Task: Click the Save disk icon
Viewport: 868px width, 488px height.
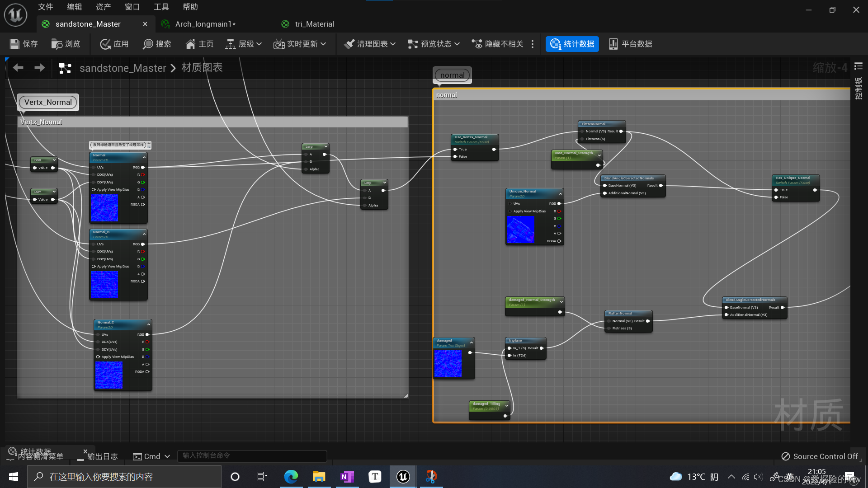Action: 15,44
